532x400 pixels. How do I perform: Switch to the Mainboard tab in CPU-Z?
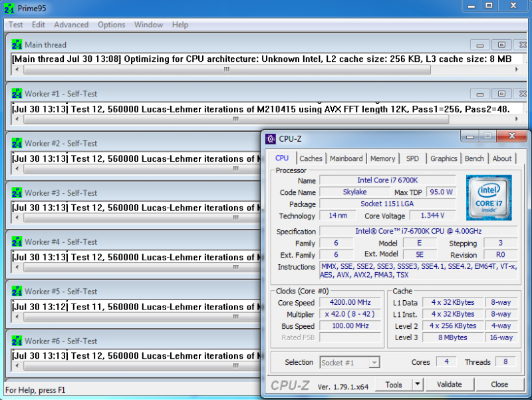[x=346, y=158]
